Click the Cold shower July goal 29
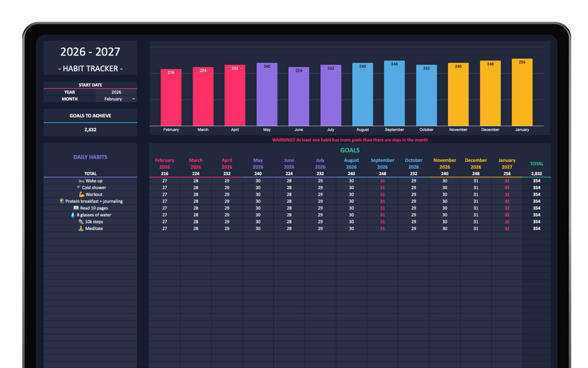Viewport: 588px width, 368px height. (x=320, y=187)
